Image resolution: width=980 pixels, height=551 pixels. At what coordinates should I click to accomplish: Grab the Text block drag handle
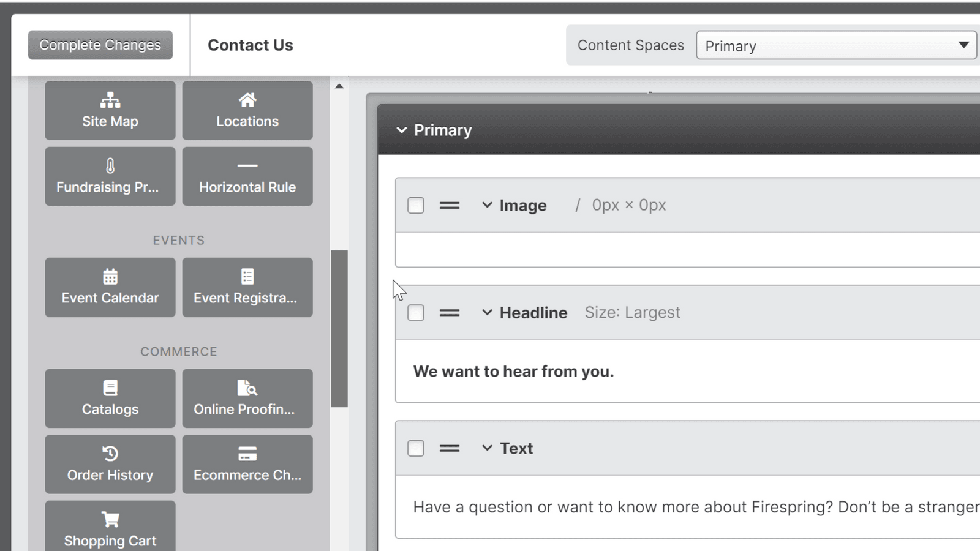[450, 448]
